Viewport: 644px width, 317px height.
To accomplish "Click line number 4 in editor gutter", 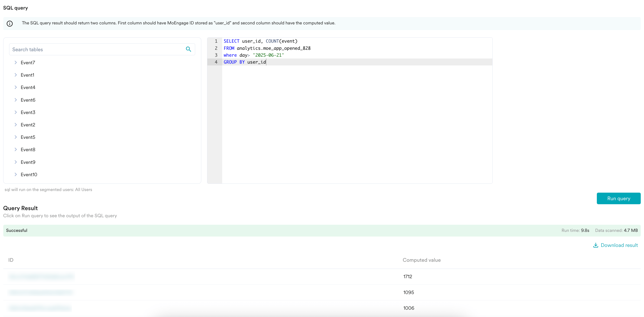I will point(216,62).
